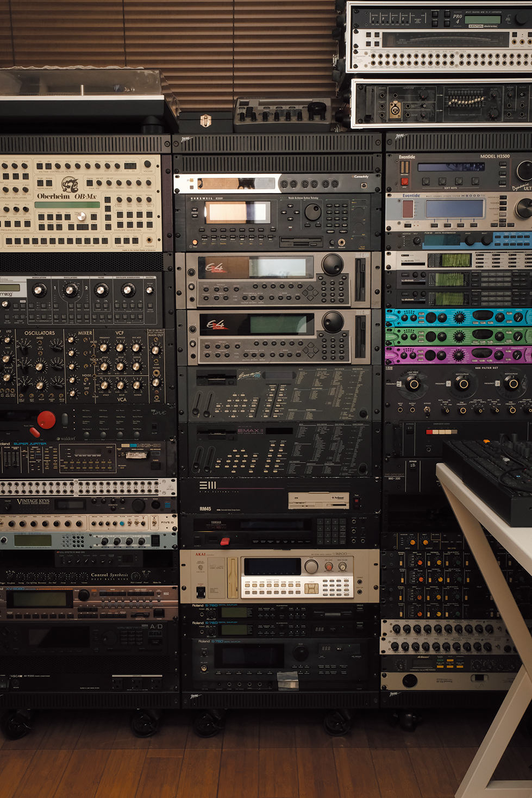This screenshot has height=798, width=532.
Task: Toggle the orange Kurzweil K2500R power button
Action: pyautogui.click(x=195, y=242)
